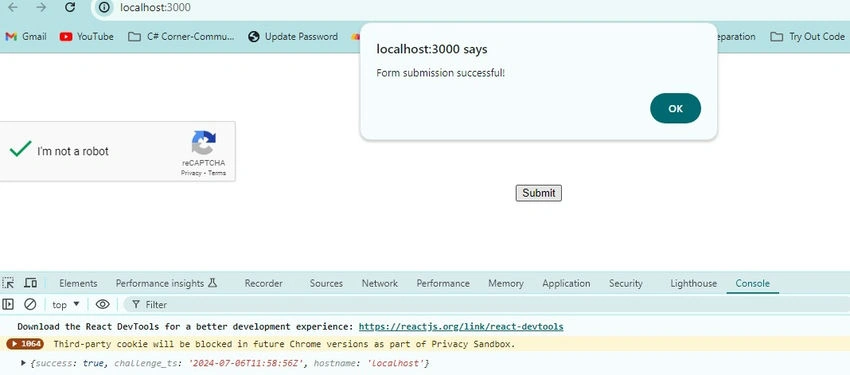Screen dimensions: 850x375
Task: Expand the 1064 grouped warning messages
Action: point(25,344)
